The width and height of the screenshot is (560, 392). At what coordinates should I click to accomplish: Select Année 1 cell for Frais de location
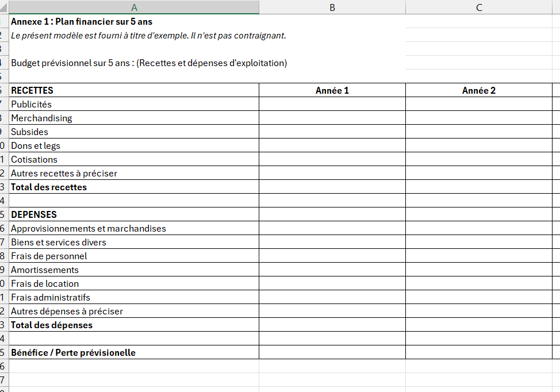point(332,283)
